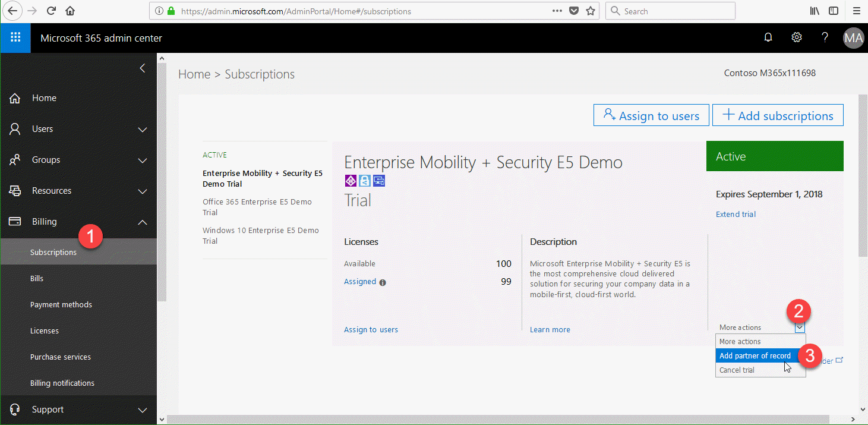
Task: Click the Home icon in left navigation
Action: (15, 98)
